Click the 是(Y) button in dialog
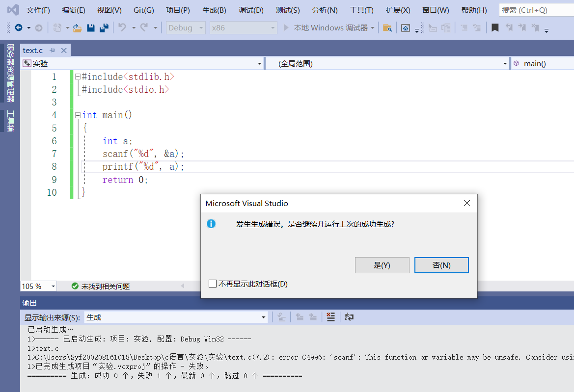 pos(382,265)
